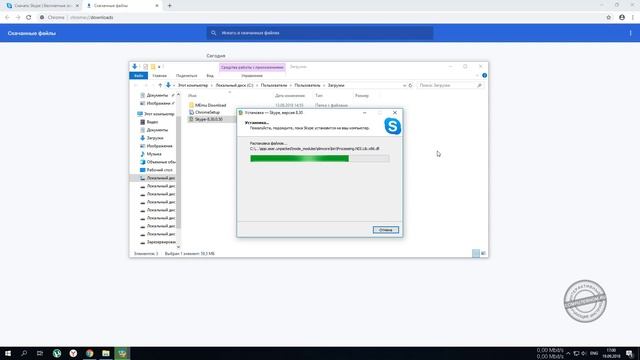This screenshot has width=640, height=360.
Task: Switch to the Skype download Chrome tab
Action: (42, 6)
